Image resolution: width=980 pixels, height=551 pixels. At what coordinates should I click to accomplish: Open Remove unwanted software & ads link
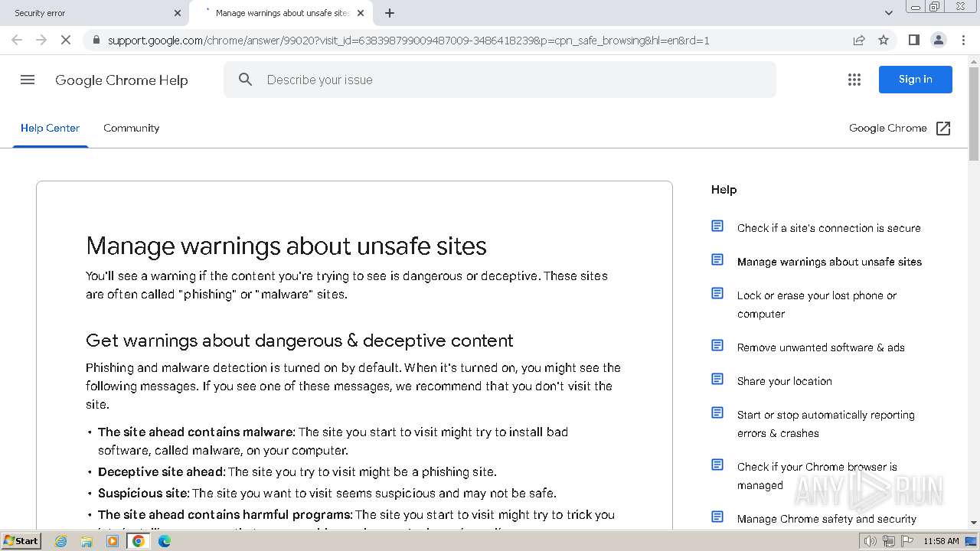(x=821, y=347)
